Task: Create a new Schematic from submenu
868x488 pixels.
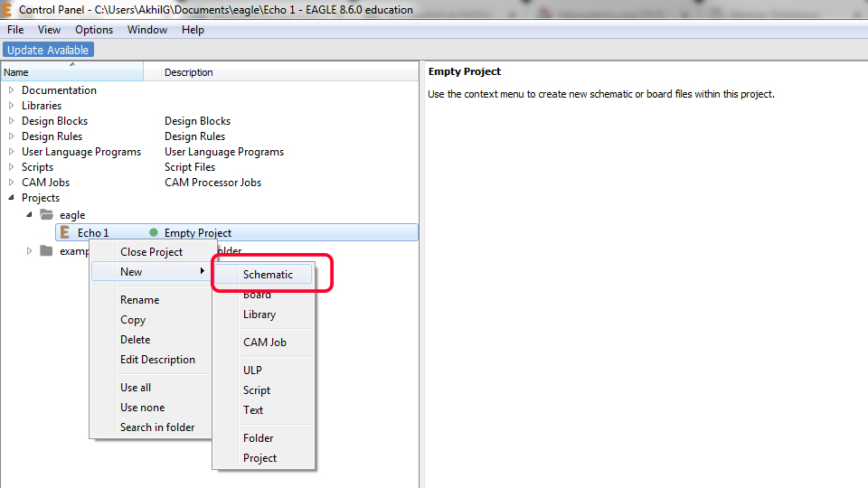Action: 263,275
